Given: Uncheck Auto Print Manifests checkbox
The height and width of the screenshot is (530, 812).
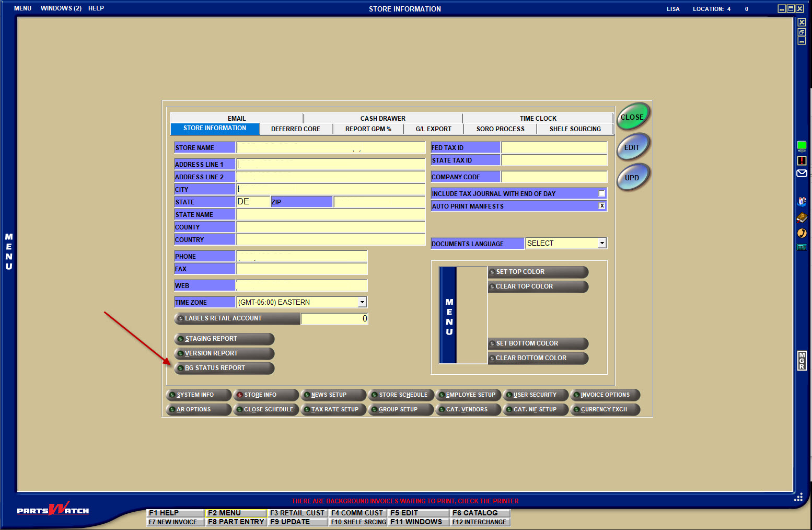Looking at the screenshot, I should pyautogui.click(x=602, y=206).
